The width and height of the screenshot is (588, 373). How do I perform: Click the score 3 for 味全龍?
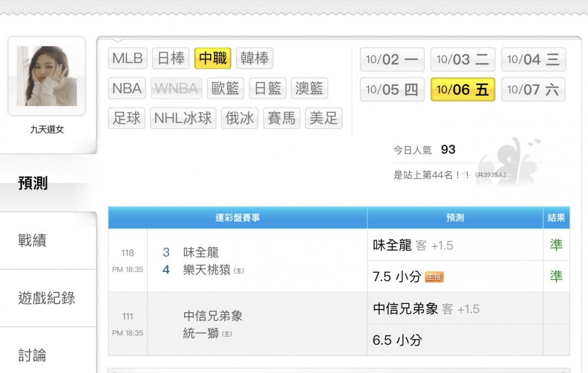coord(166,252)
